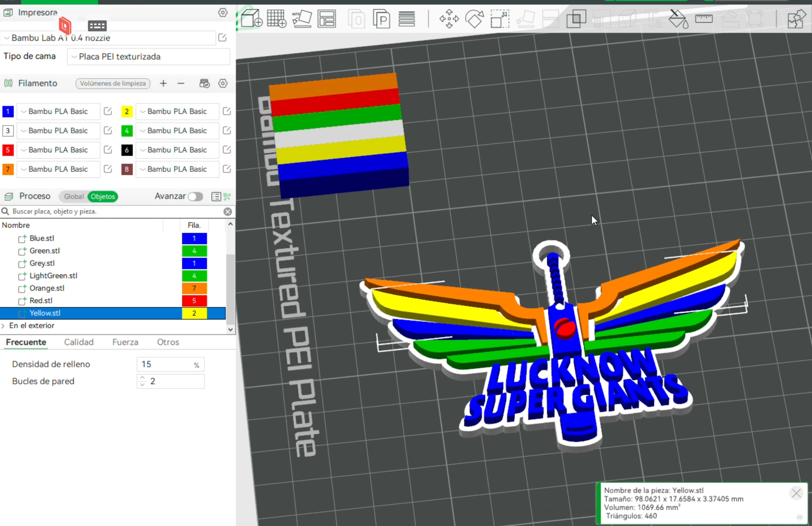Open filament 6 Bambu PLA Basic dropdown
Screen dimensions: 812x526
[x=177, y=150]
